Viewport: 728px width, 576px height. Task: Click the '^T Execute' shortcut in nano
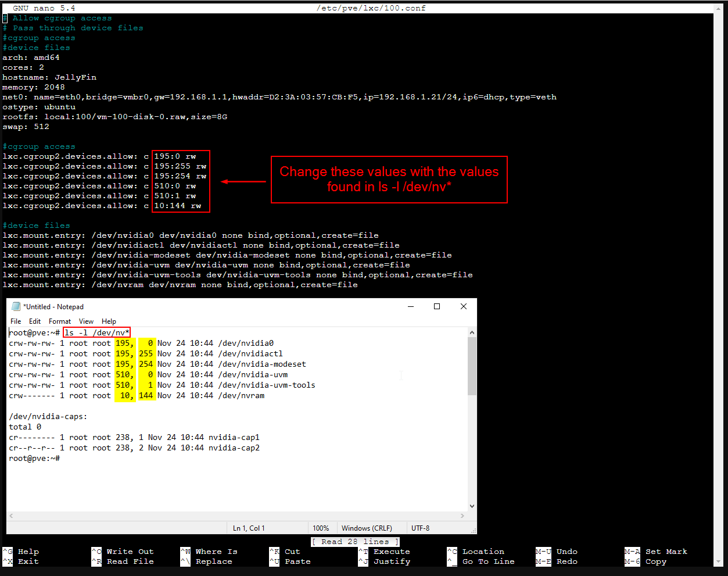384,552
